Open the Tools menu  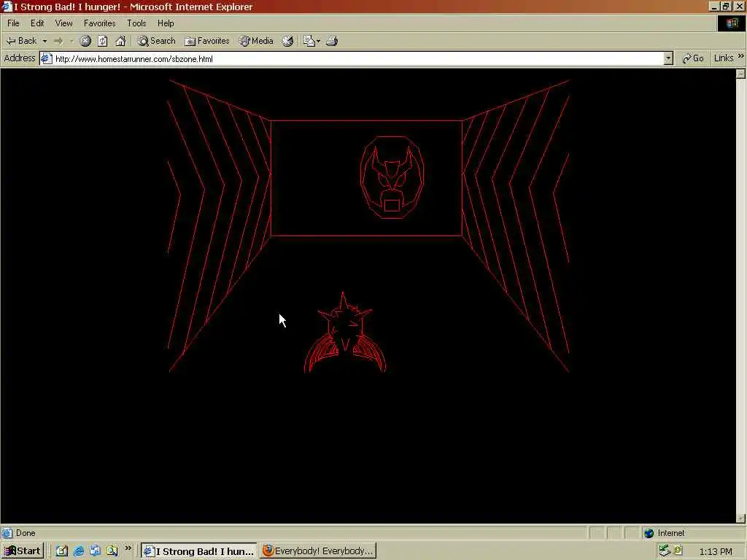pyautogui.click(x=136, y=23)
